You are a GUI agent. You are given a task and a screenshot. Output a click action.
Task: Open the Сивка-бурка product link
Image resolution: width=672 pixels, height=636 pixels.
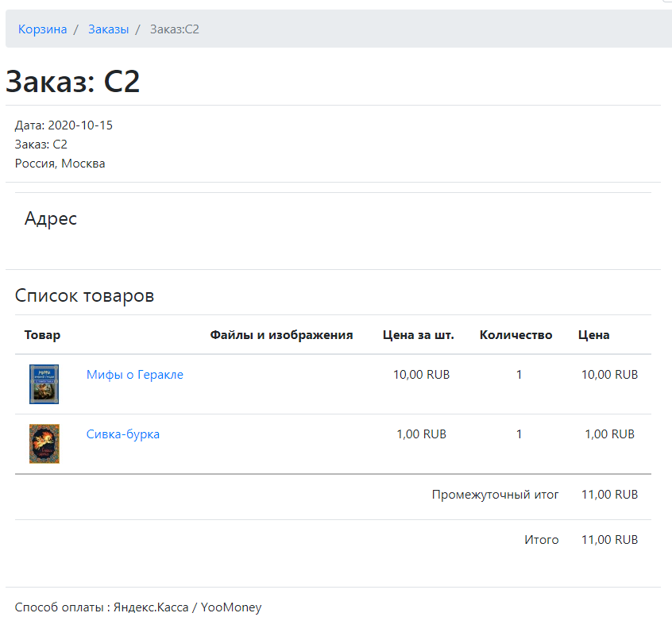123,434
